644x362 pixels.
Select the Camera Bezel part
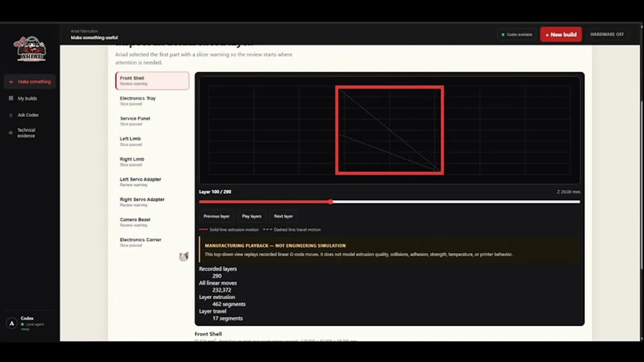click(152, 222)
